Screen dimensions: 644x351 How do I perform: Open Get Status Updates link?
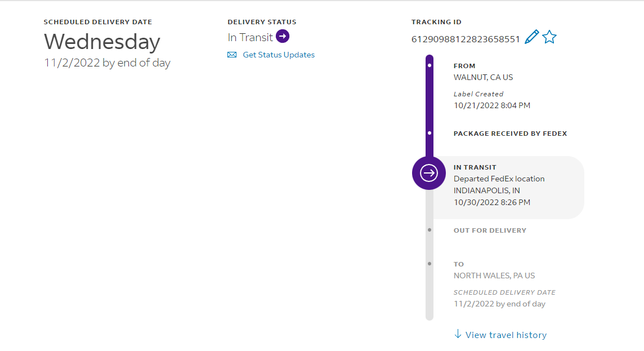pos(279,55)
